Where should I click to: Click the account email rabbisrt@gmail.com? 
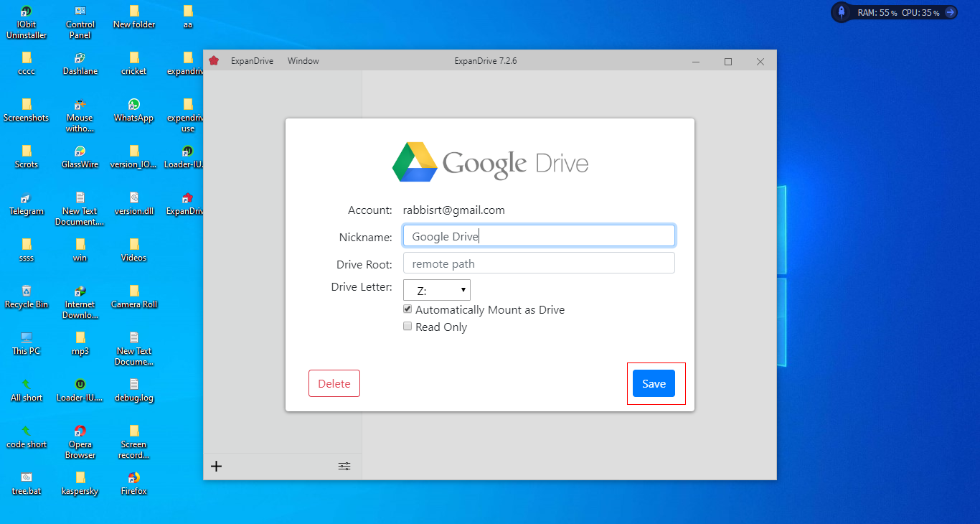click(x=454, y=210)
